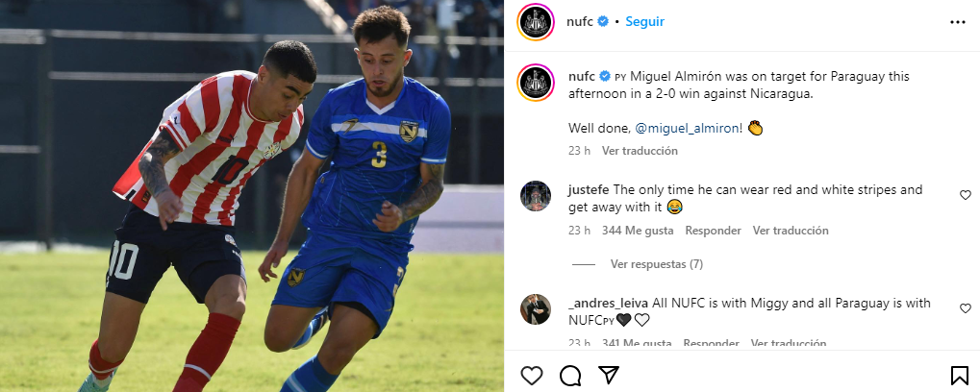Image resolution: width=980 pixels, height=392 pixels.
Task: Translate caption with Ver traducción
Action: pos(640,151)
